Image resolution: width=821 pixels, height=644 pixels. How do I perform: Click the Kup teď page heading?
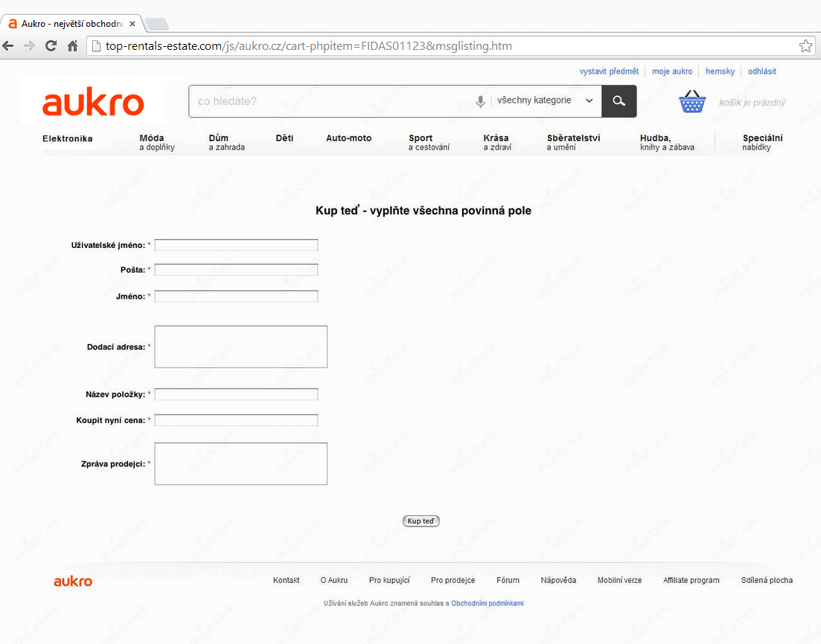coord(423,211)
